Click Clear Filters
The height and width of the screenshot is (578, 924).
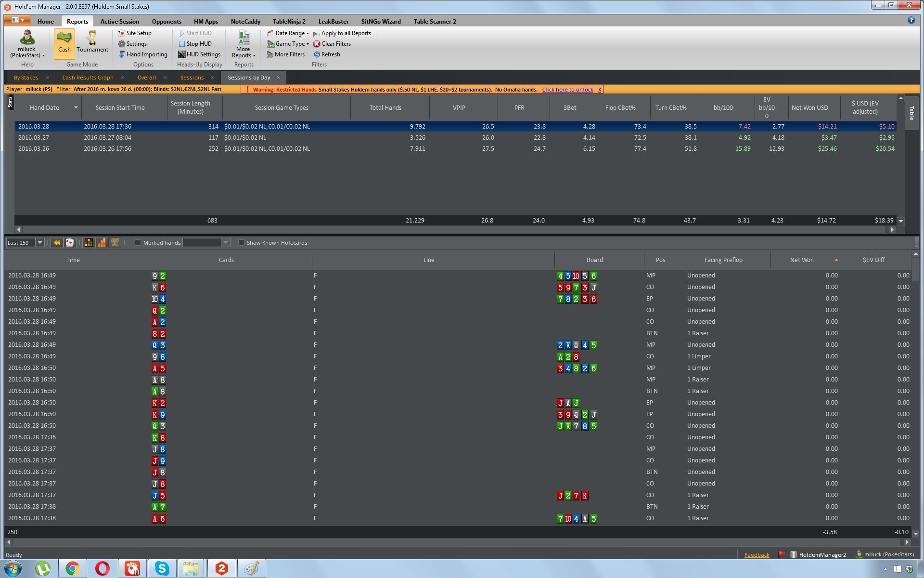point(332,44)
